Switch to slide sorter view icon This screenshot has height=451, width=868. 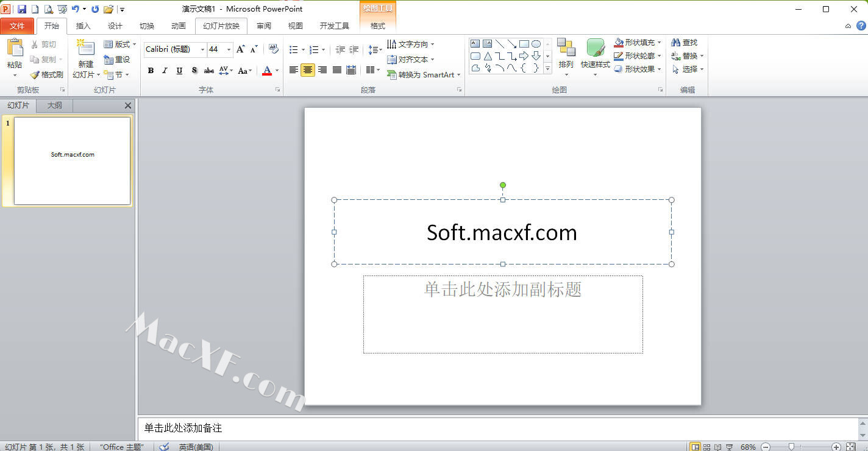click(x=707, y=447)
